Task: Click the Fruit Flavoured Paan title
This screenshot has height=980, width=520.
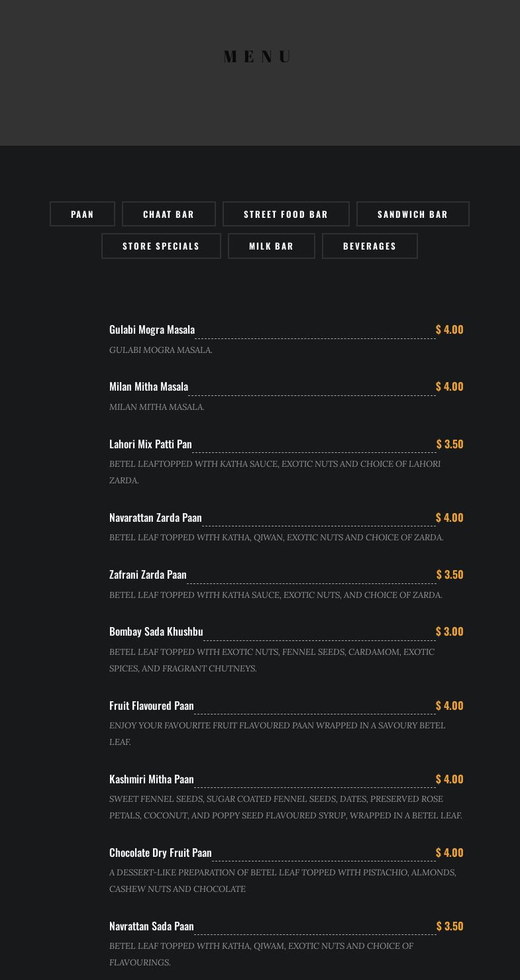Action: (151, 706)
